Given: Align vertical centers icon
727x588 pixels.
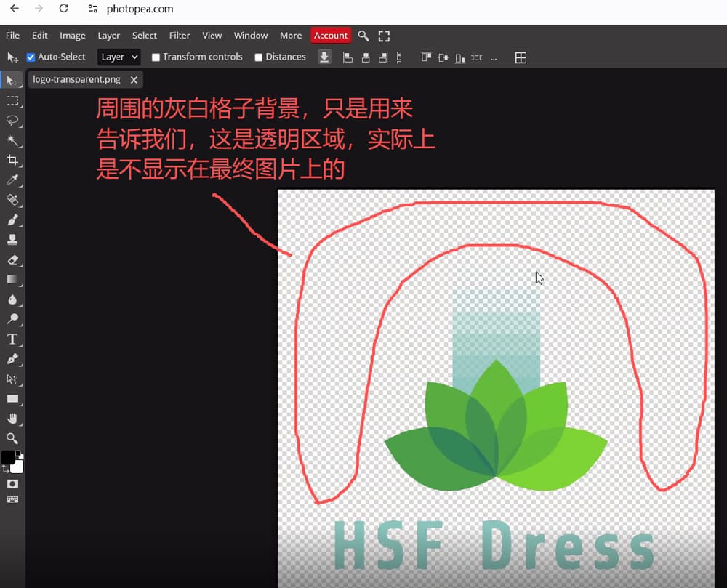Looking at the screenshot, I should click(443, 58).
